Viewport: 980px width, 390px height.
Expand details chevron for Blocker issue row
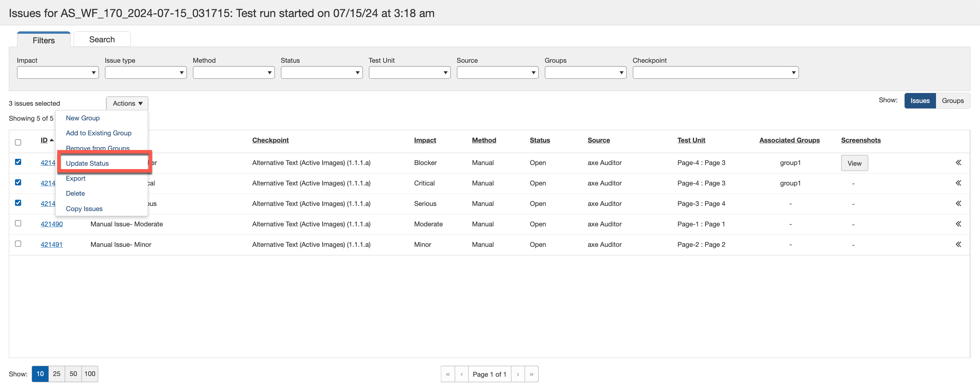point(958,163)
